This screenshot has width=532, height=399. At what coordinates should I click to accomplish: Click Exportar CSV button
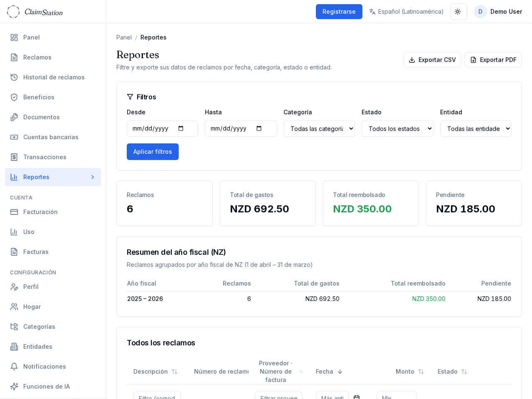pos(432,60)
